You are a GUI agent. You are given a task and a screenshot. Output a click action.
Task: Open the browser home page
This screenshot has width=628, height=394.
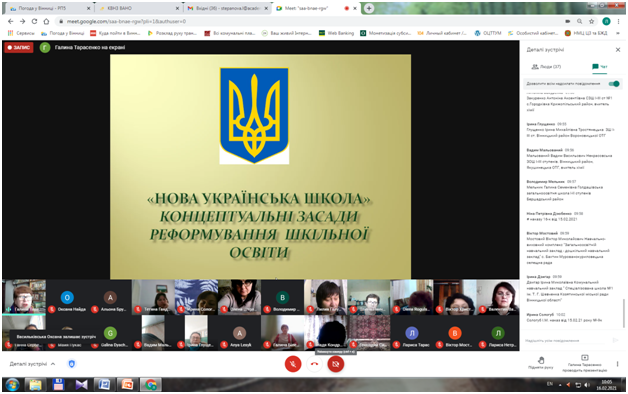46,21
